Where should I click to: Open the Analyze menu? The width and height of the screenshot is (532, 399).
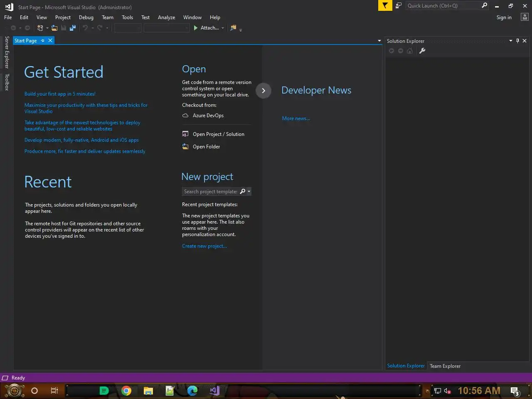166,17
